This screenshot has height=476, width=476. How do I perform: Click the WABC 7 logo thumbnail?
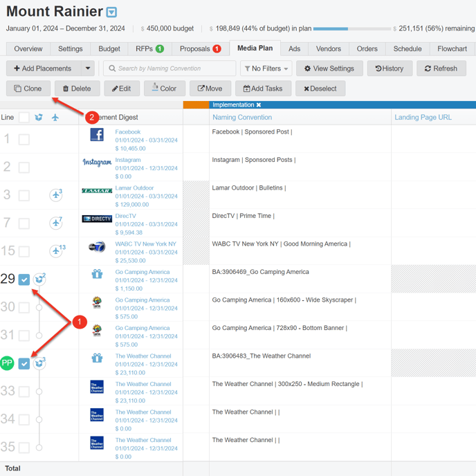[97, 247]
